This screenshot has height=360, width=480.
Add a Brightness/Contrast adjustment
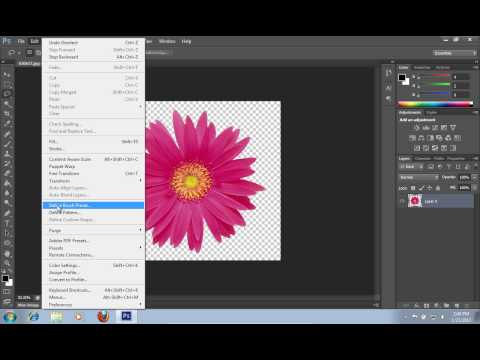[x=417, y=128]
